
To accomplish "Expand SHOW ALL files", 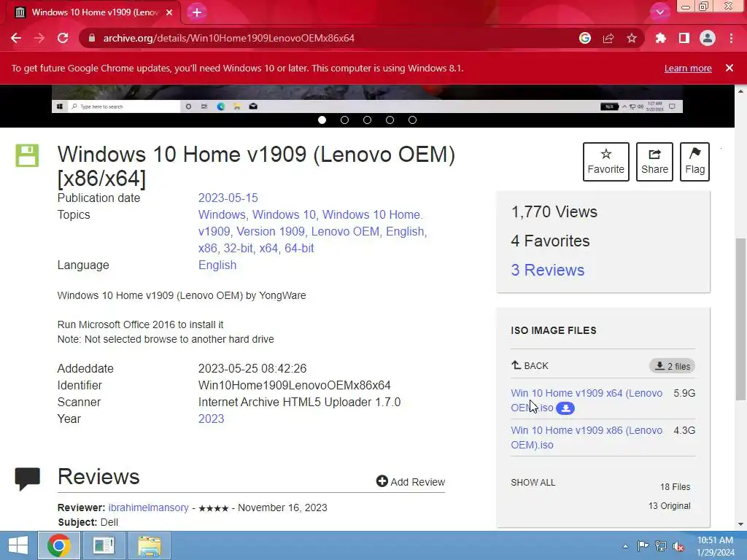I will (533, 483).
